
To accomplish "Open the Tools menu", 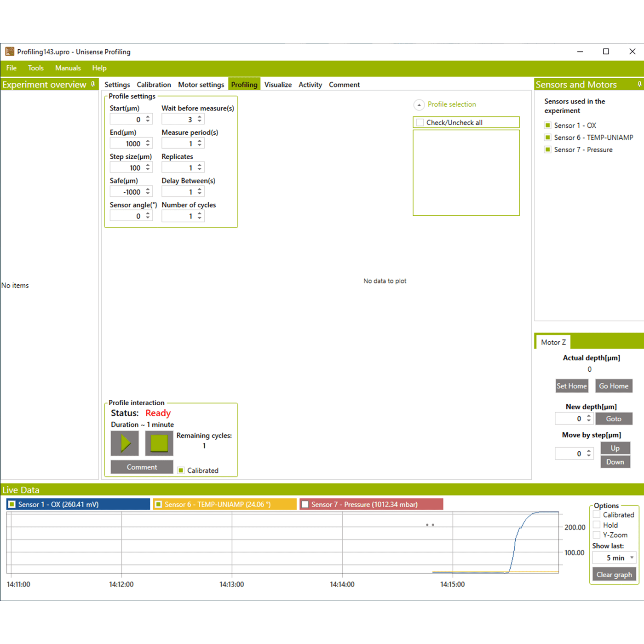I will pos(36,68).
